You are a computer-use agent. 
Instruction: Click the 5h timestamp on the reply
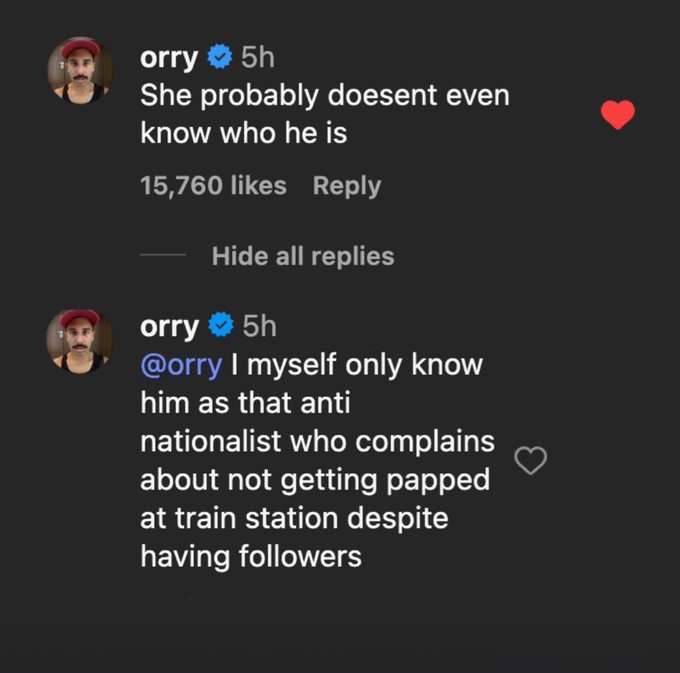tap(257, 326)
